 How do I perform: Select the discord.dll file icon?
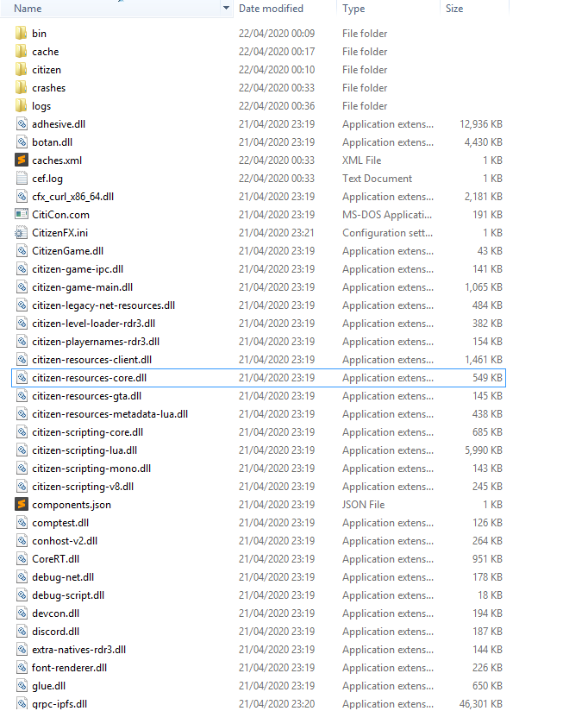click(x=22, y=632)
